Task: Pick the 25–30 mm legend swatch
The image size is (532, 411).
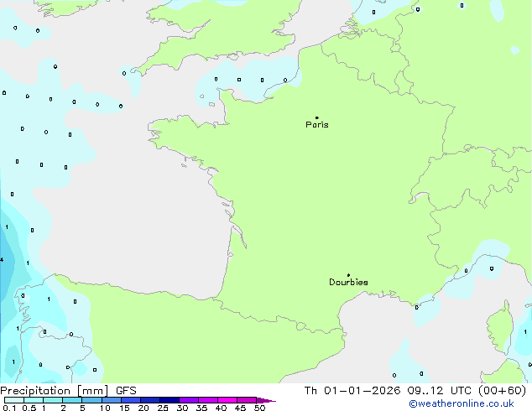Action: [x=170, y=400]
